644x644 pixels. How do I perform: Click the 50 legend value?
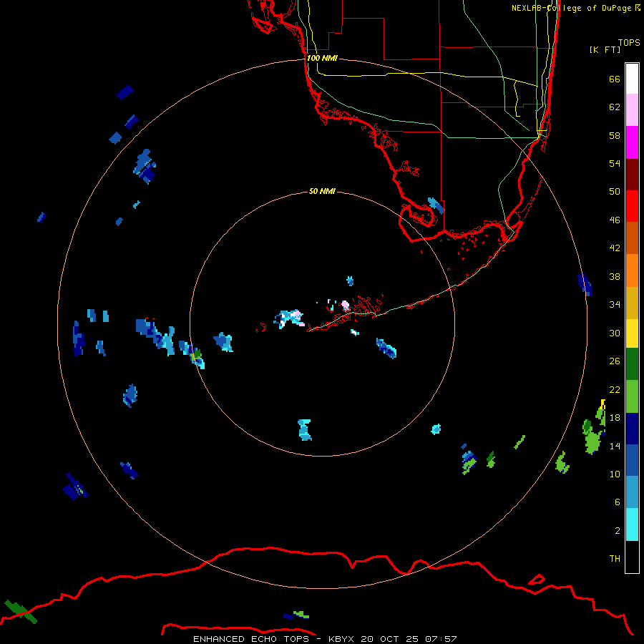click(615, 192)
